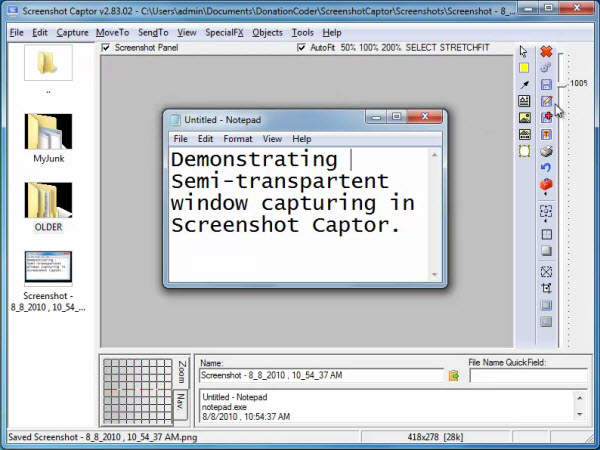Viewport: 600px width, 450px height.
Task: Open the Tools menu
Action: 302,33
